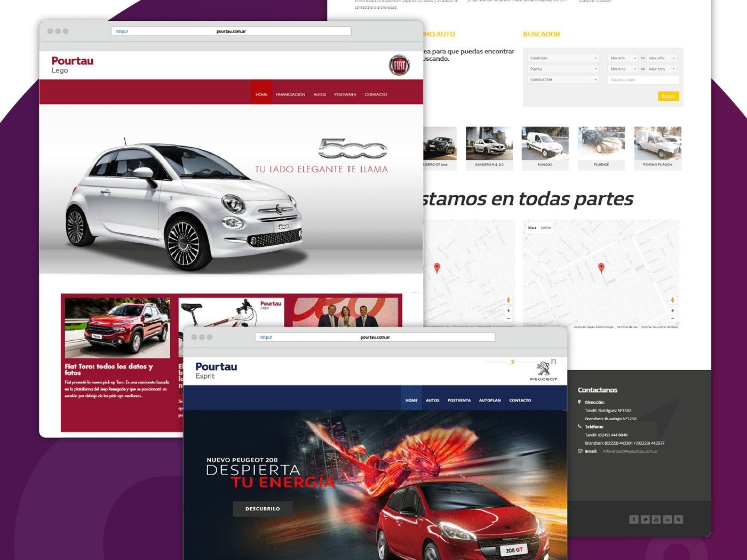Viewport: 747px width, 560px height.
Task: Open the KANGOO car thumbnail
Action: coord(545,148)
